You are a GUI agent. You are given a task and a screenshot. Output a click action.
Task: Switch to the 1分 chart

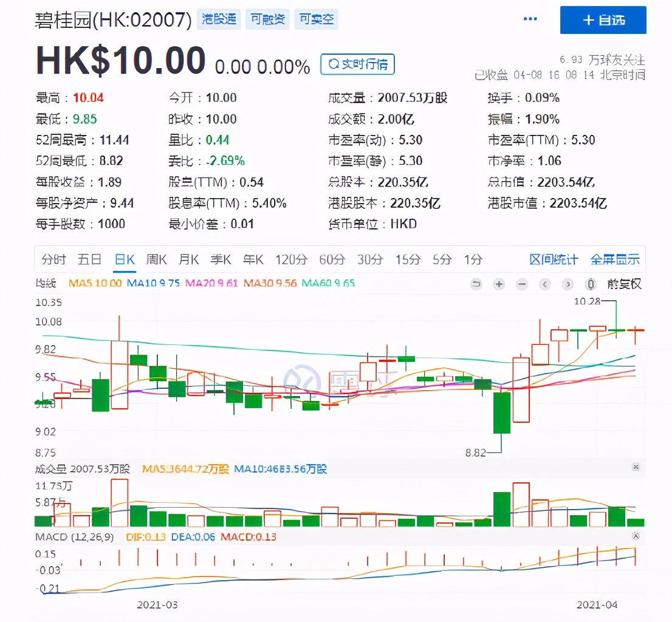473,259
